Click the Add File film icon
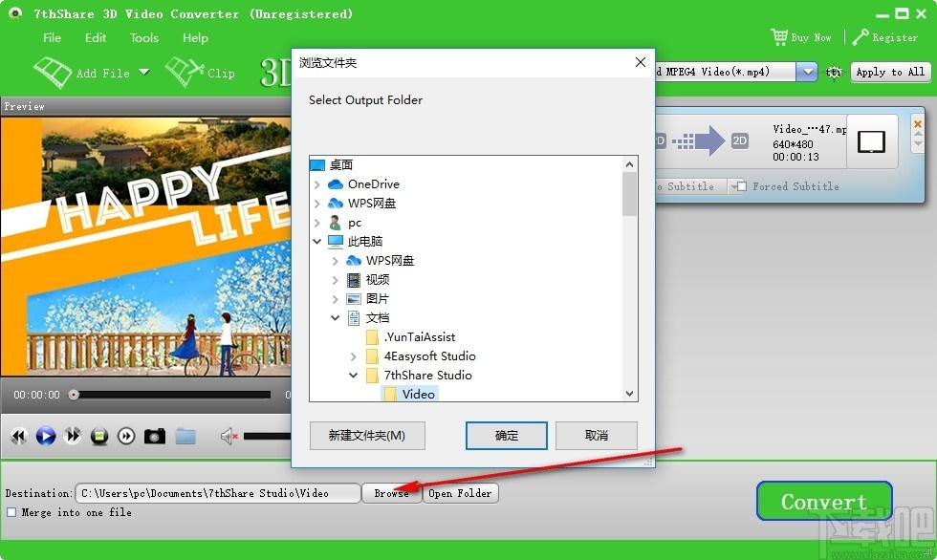The image size is (937, 560). (x=53, y=73)
